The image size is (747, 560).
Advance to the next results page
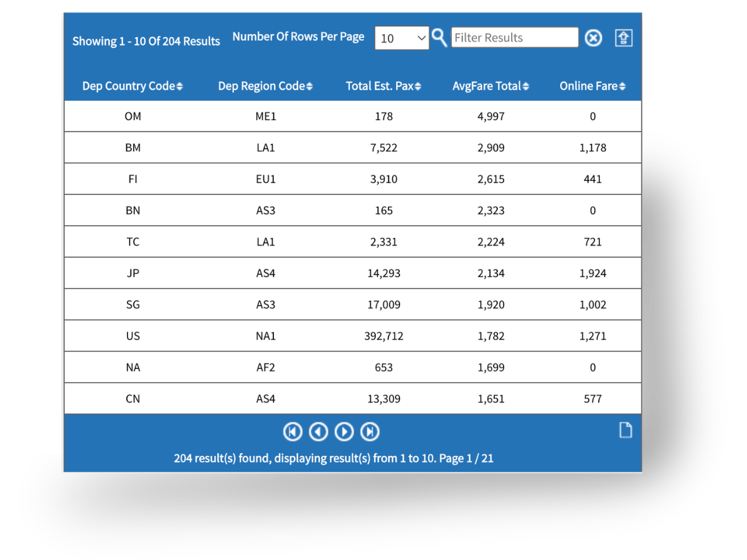[x=344, y=431]
